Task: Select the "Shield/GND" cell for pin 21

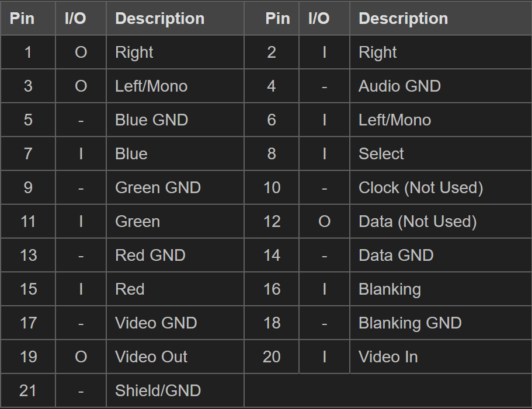Action: 158,391
